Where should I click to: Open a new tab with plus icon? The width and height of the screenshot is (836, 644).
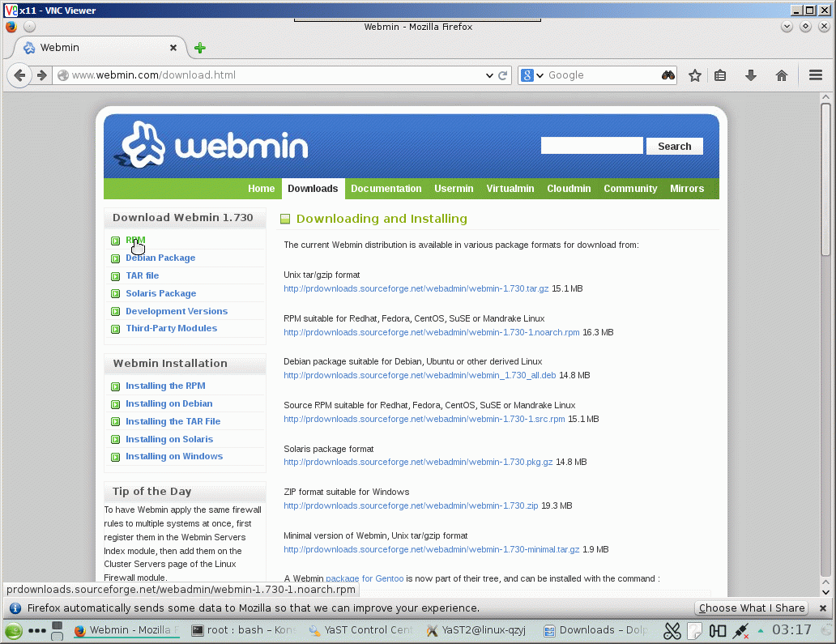click(200, 48)
